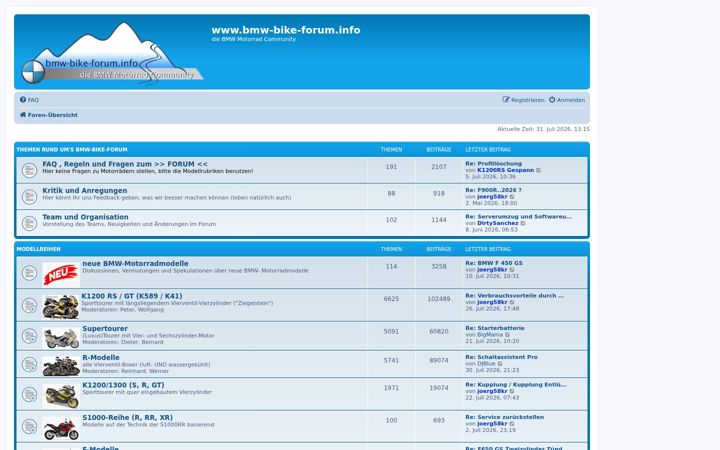
Task: Click the post count 89074
Action: click(439, 360)
